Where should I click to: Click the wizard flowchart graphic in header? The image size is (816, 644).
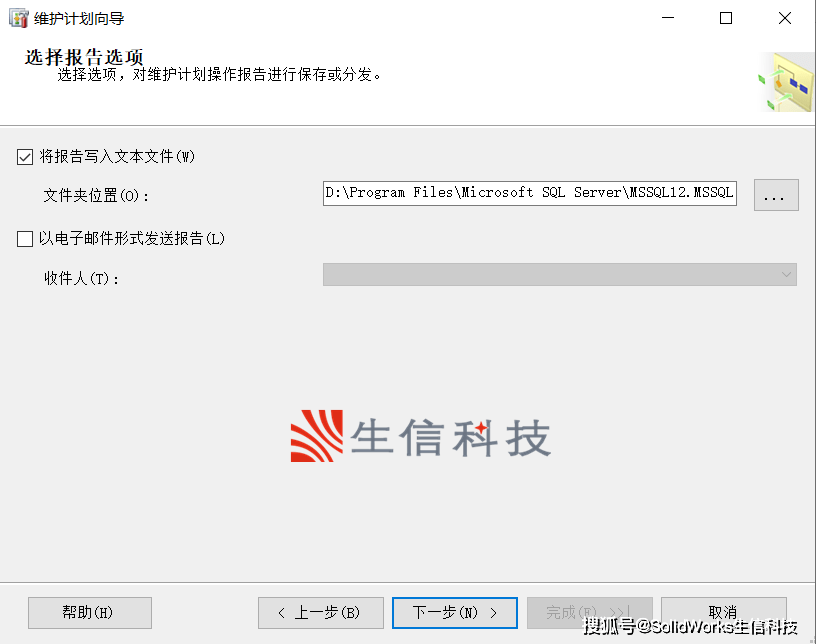pyautogui.click(x=786, y=82)
